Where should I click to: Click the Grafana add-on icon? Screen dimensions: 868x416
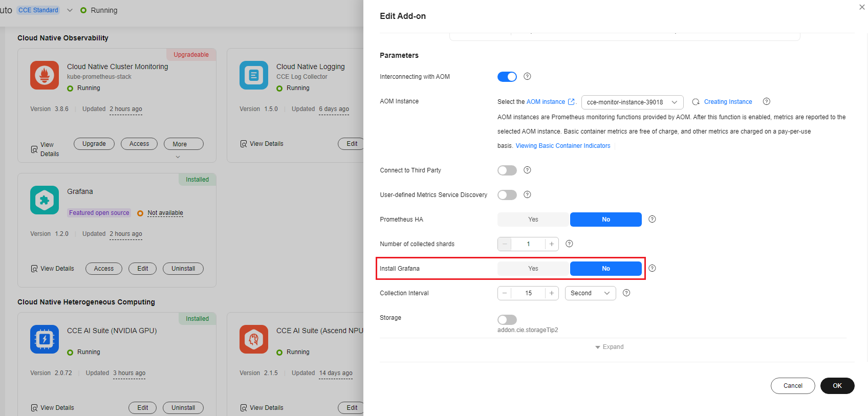click(x=45, y=200)
